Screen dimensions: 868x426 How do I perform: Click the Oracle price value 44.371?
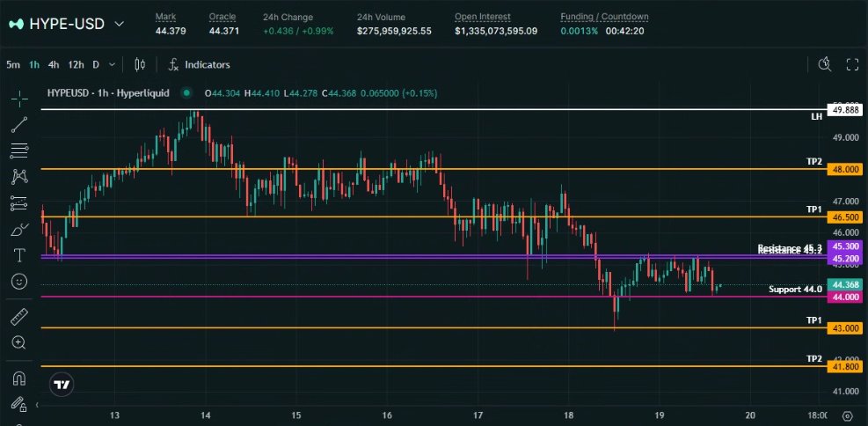tap(224, 31)
